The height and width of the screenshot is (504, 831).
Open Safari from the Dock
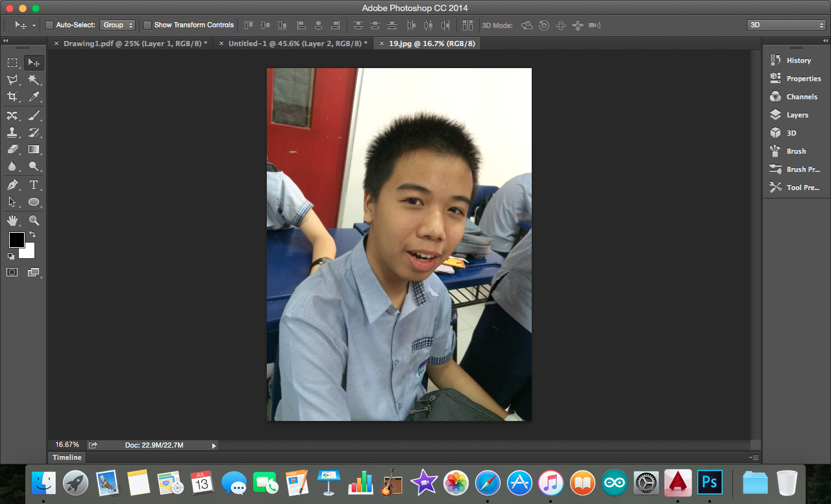[x=488, y=483]
